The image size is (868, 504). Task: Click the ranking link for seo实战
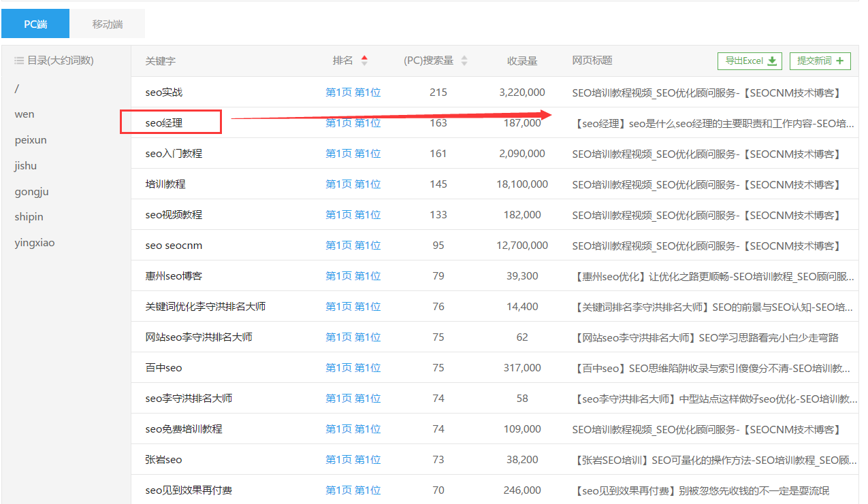353,93
